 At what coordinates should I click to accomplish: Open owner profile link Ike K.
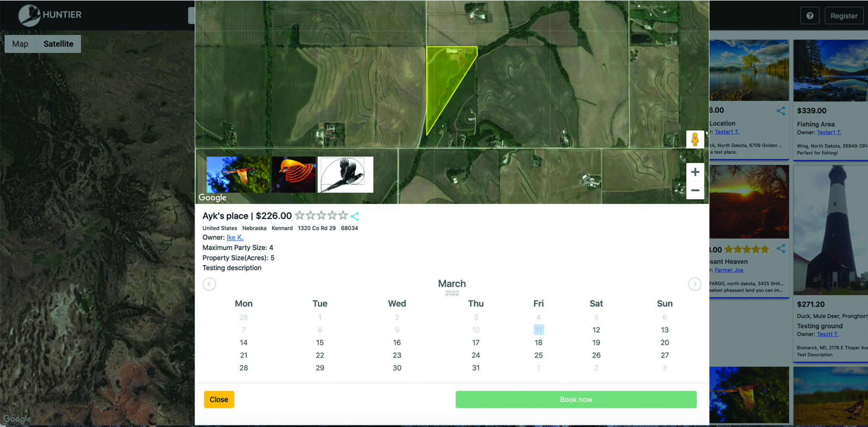click(x=235, y=237)
